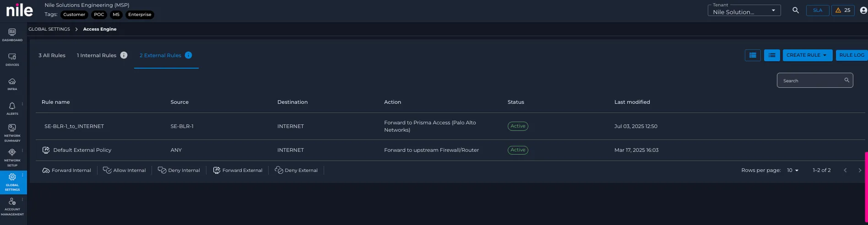Image resolution: width=868 pixels, height=225 pixels.
Task: Click the Customer tag
Action: (74, 15)
